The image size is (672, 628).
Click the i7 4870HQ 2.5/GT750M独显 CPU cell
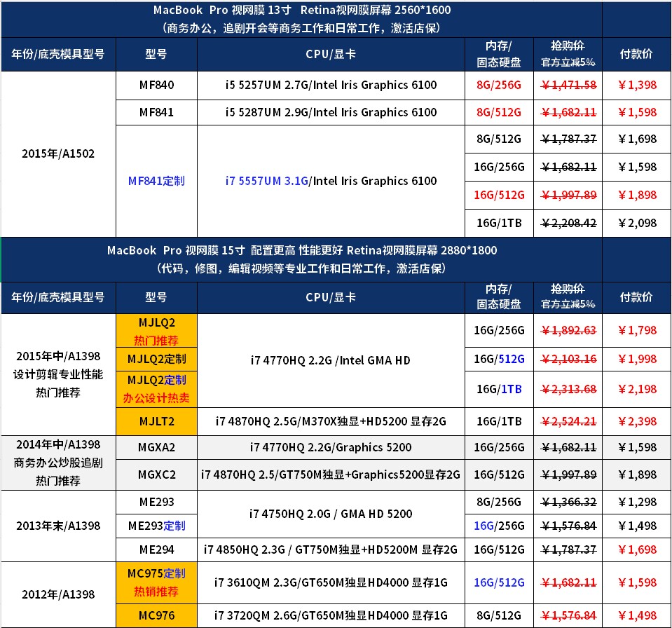(331, 475)
